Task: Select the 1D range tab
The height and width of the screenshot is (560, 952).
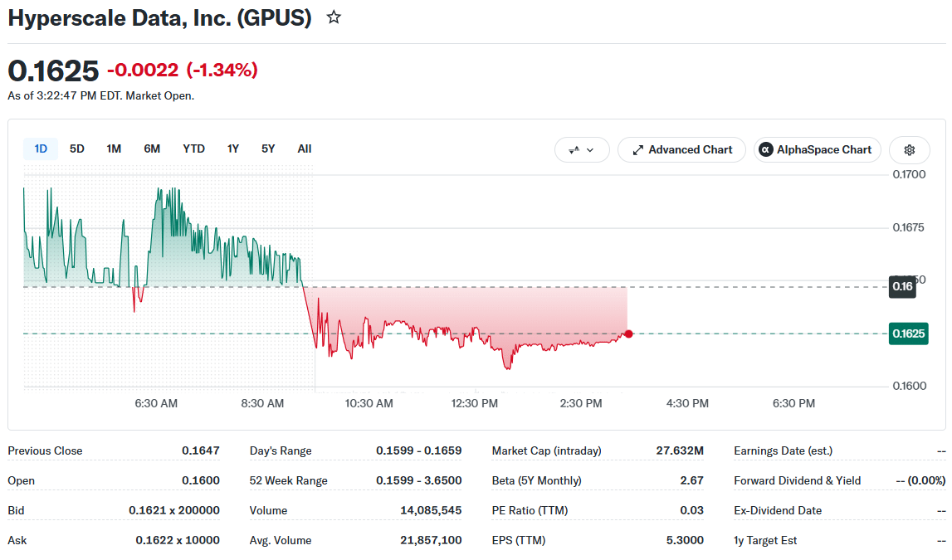Action: pyautogui.click(x=41, y=149)
